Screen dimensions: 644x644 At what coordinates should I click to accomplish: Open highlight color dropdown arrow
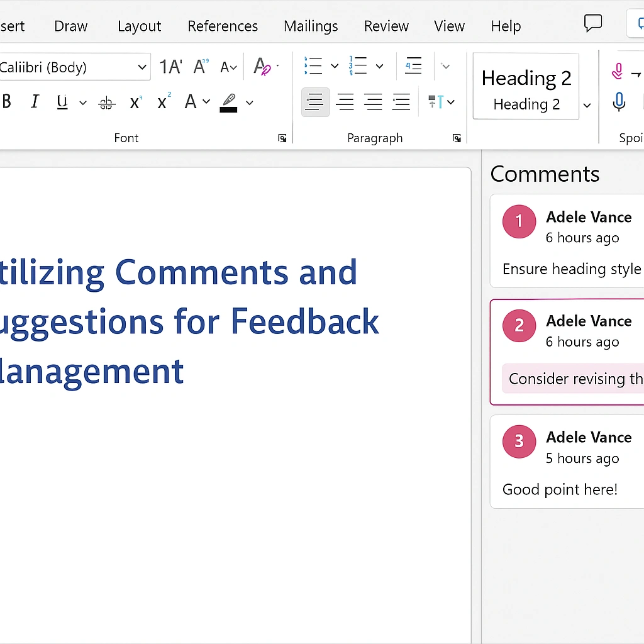click(249, 103)
